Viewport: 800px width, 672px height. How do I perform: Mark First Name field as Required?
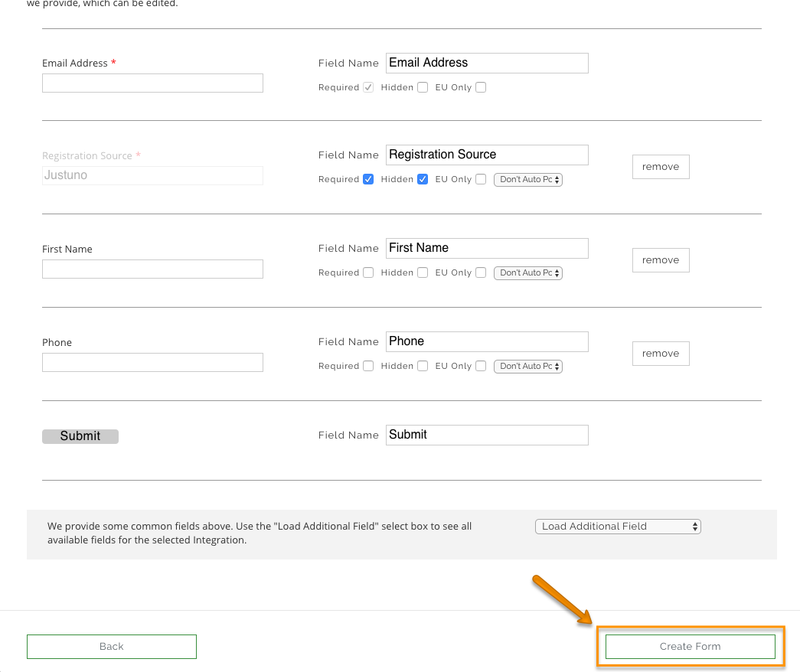[368, 272]
